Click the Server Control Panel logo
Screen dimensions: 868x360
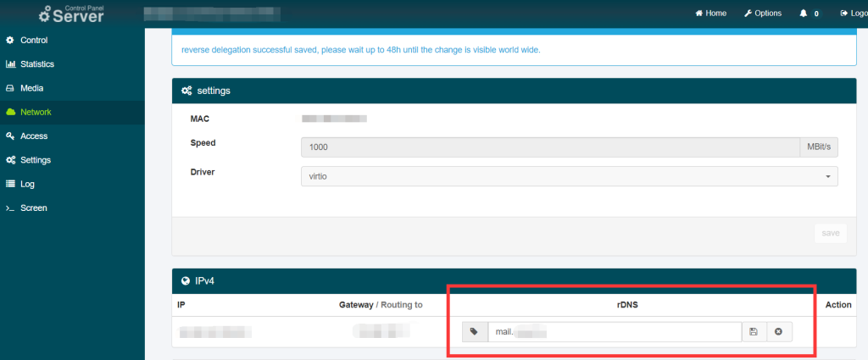point(71,14)
